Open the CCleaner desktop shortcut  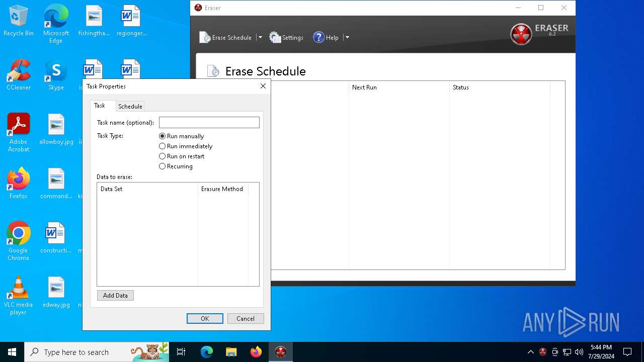tap(19, 75)
